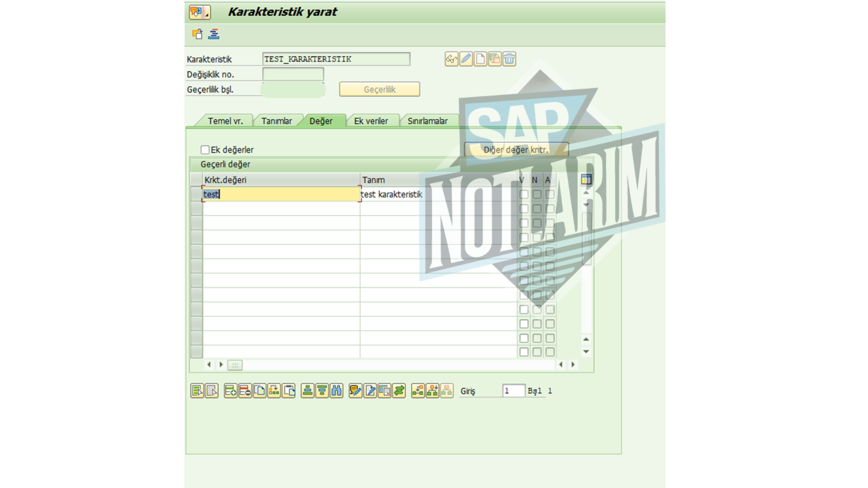Viewport: 868px width, 488px height.
Task: Switch to the Tanımlar tab
Action: coord(277,121)
